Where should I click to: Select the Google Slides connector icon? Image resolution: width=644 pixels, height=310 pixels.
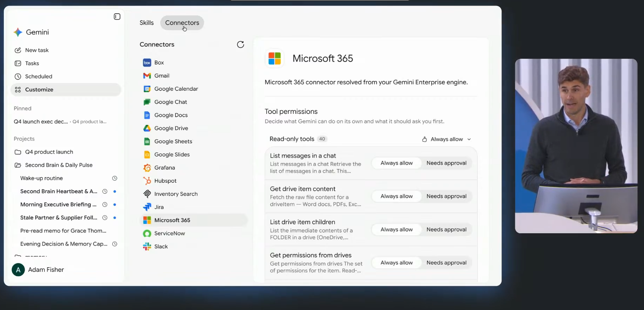pos(147,154)
